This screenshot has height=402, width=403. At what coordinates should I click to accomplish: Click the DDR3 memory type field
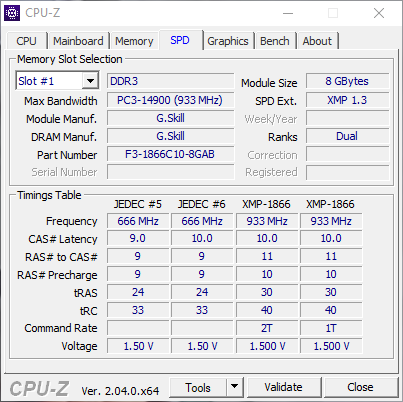click(170, 81)
